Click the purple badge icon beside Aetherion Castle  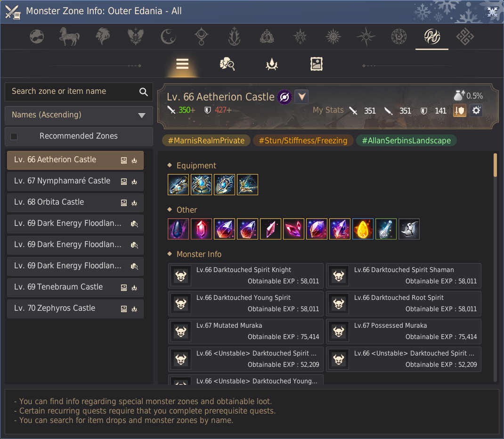coord(285,97)
